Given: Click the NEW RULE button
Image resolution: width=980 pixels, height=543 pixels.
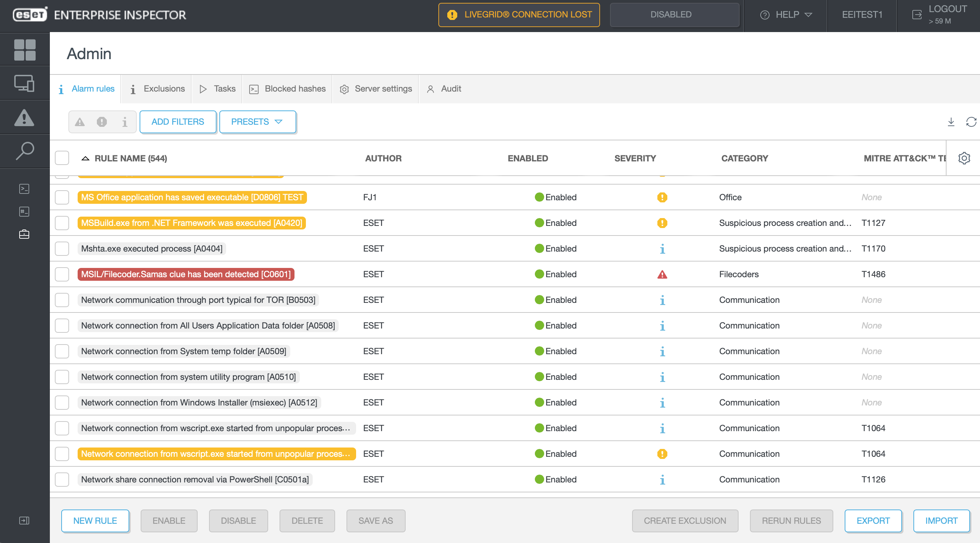Looking at the screenshot, I should click(95, 521).
